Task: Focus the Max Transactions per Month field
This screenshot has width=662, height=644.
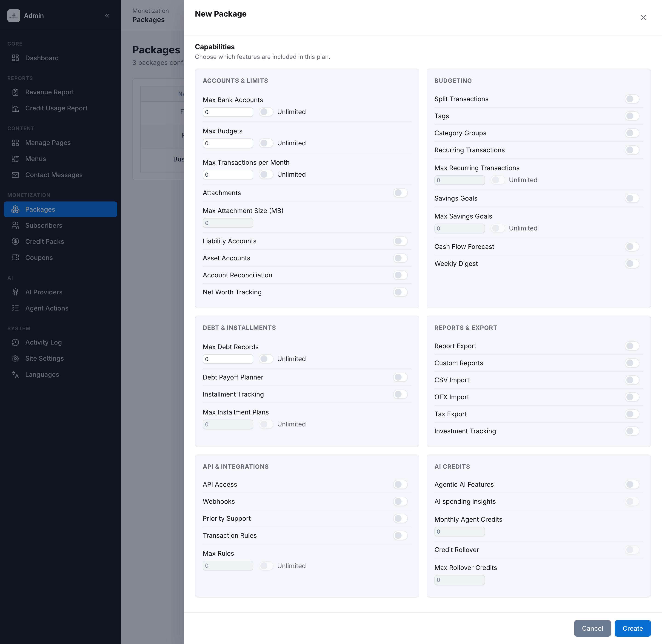Action: coord(228,175)
